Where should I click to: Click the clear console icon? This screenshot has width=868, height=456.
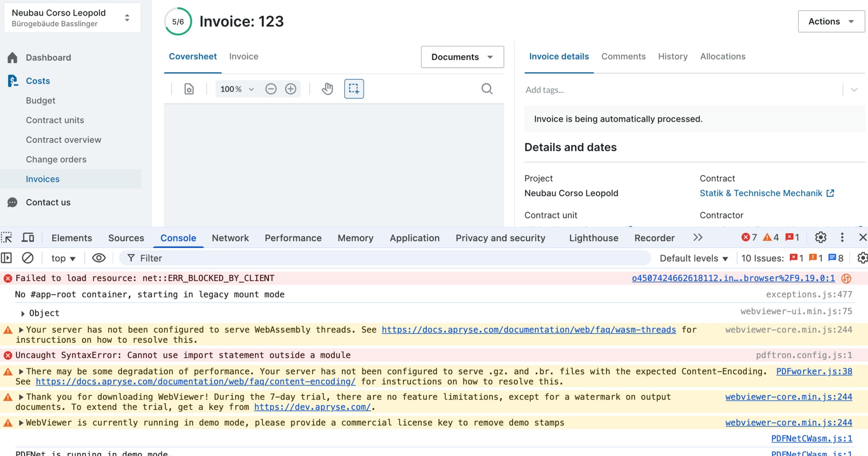(x=28, y=258)
